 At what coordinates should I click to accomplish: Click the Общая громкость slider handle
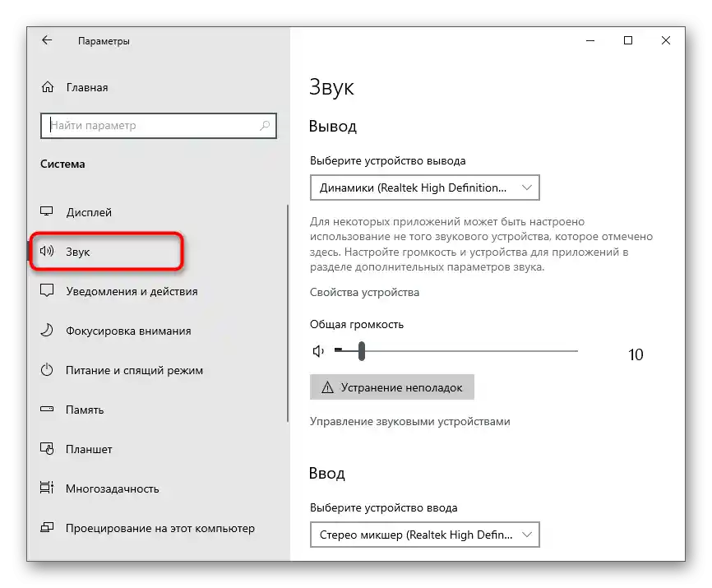362,351
